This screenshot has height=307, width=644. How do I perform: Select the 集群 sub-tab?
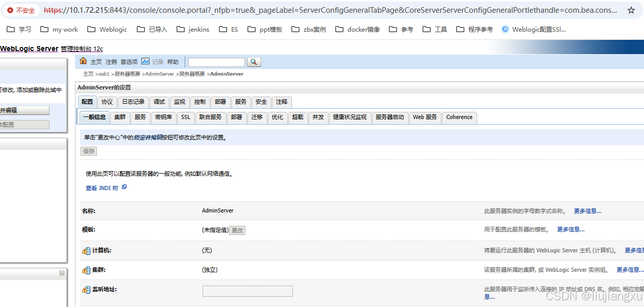coord(120,117)
